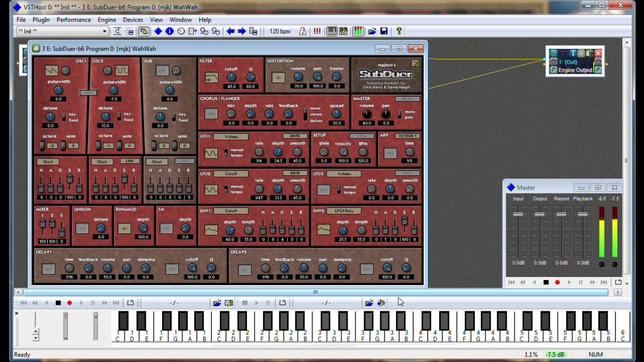644x362 pixels.
Task: Click the ENV1 envelope shape icon
Action: pos(211,230)
